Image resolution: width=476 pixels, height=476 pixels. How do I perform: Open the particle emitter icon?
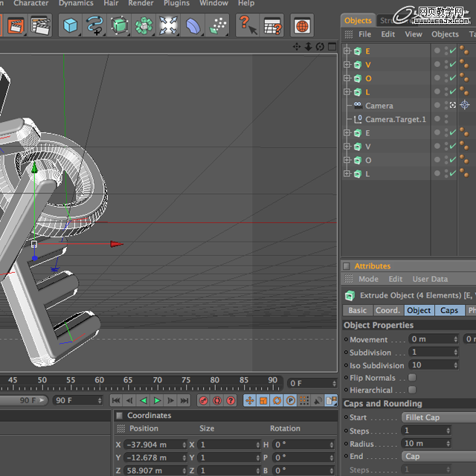[x=218, y=25]
